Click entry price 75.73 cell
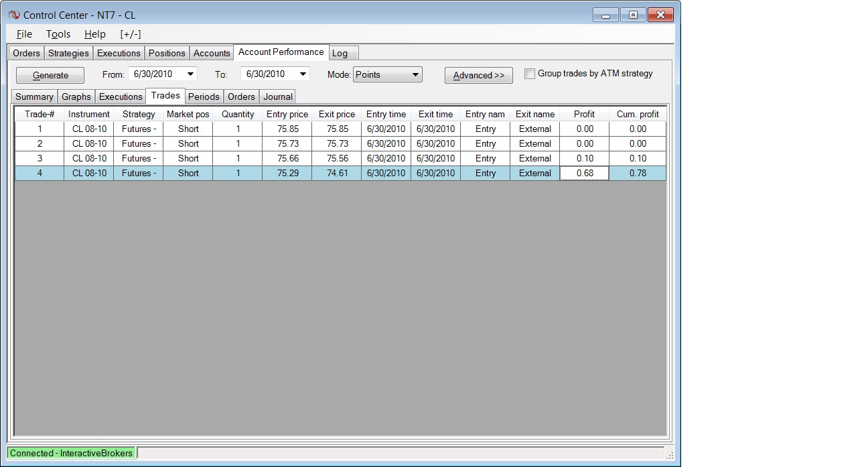Viewport: 868px width, 467px height. click(x=287, y=143)
